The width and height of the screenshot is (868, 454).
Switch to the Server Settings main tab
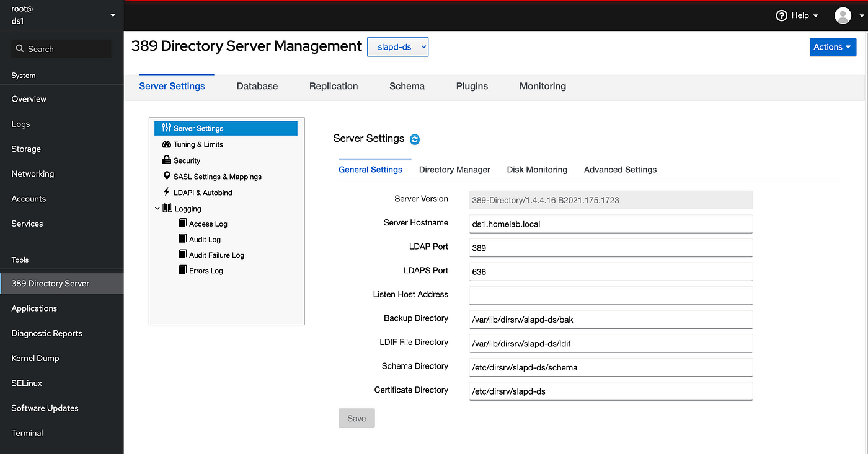pos(172,86)
